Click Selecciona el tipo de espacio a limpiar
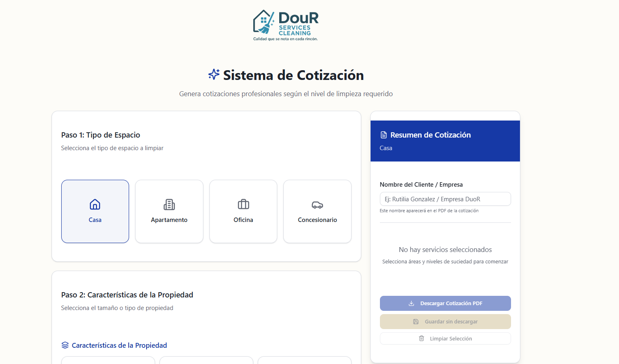This screenshot has height=364, width=619. click(112, 148)
